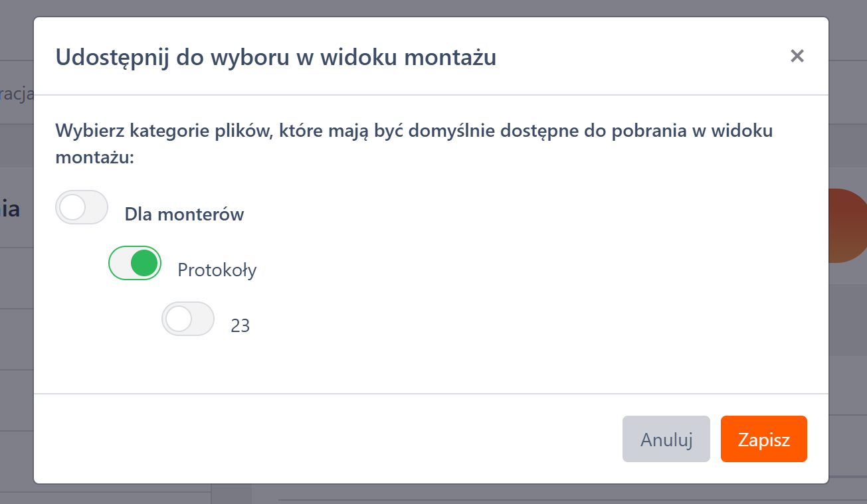
Task: Enable the "Dla monterów" toggle switch
Action: [82, 207]
